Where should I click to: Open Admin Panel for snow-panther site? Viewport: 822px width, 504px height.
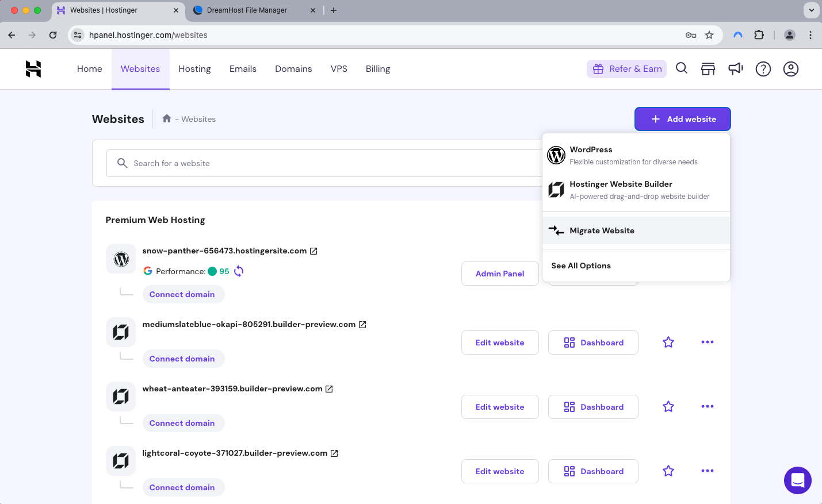pyautogui.click(x=500, y=274)
